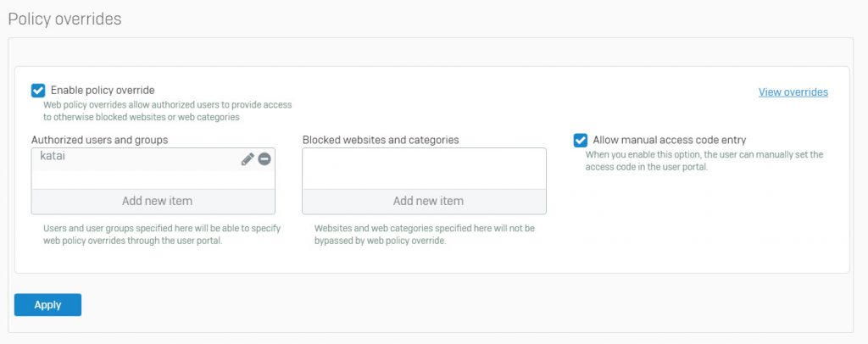Click help text about websites not bypassed

pos(425,235)
